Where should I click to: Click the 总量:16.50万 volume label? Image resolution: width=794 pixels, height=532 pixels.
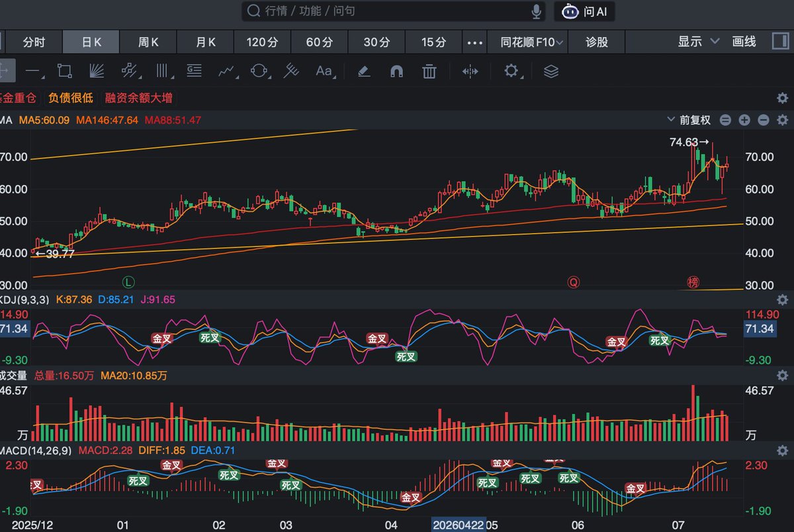pyautogui.click(x=64, y=376)
